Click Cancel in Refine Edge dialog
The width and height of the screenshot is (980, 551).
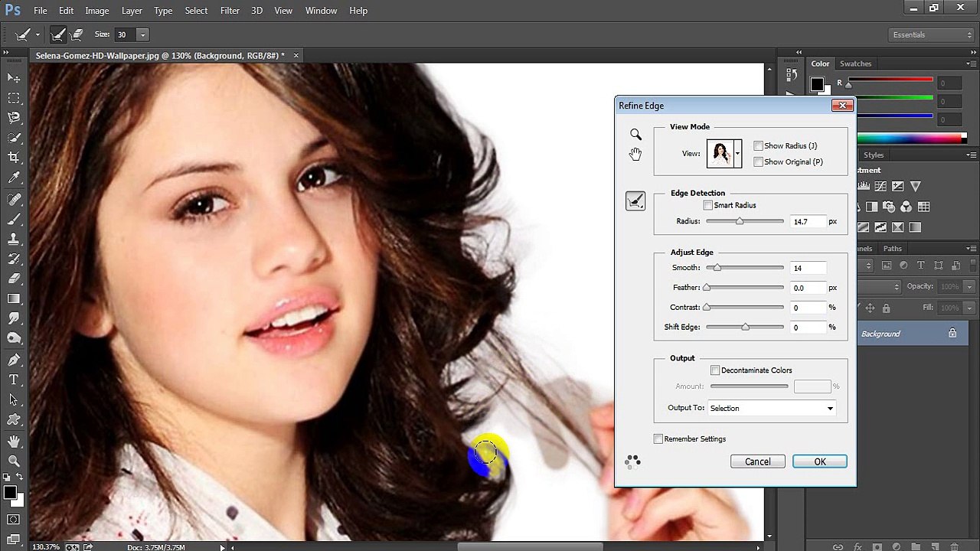tap(758, 461)
